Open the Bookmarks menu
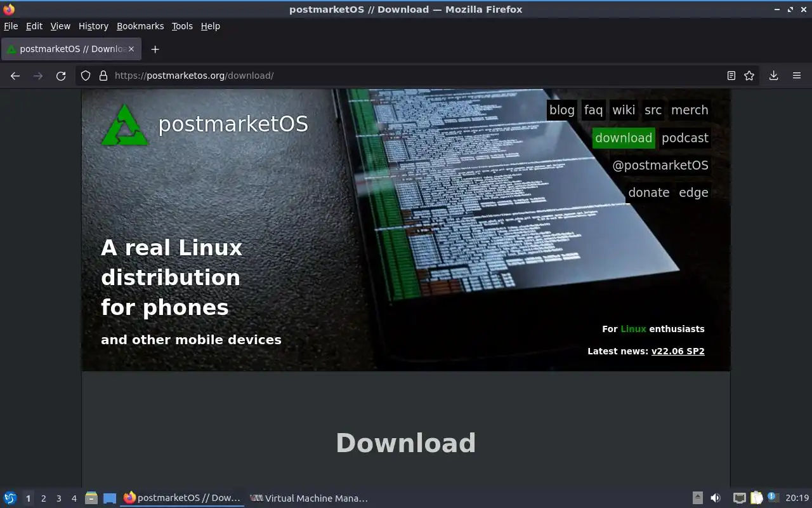 tap(140, 26)
